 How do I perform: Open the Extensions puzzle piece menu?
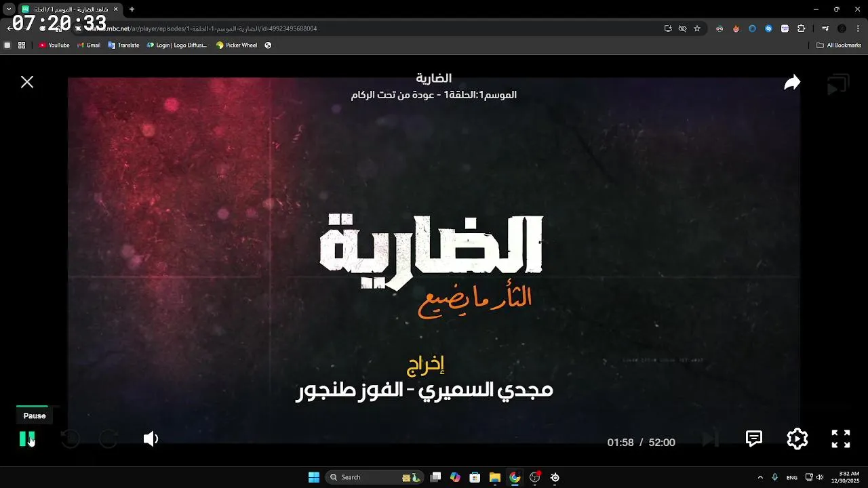click(801, 28)
